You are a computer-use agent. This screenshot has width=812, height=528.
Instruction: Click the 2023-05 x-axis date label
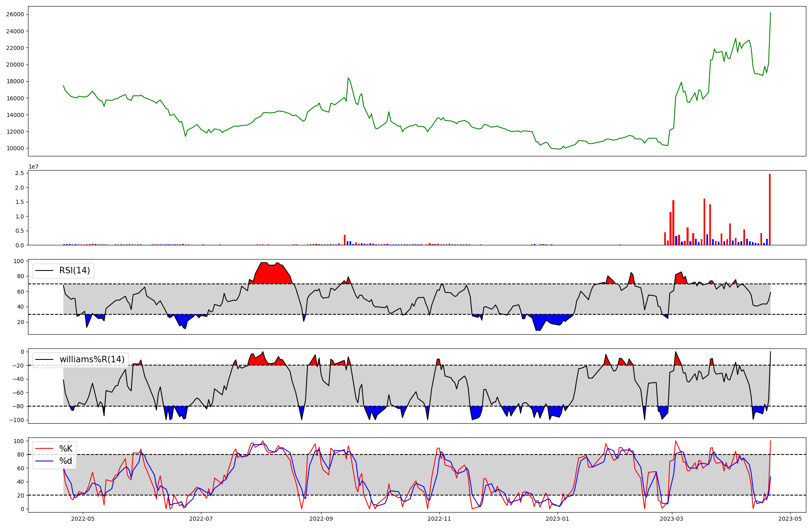click(790, 519)
